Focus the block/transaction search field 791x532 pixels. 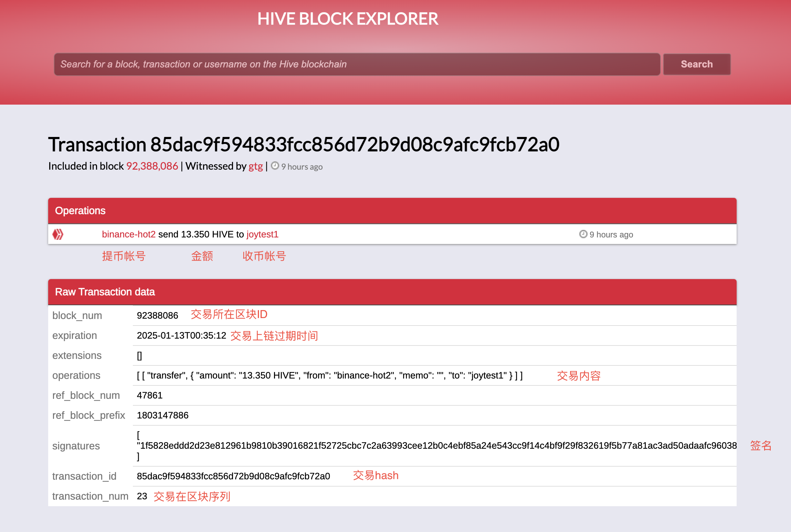[357, 64]
